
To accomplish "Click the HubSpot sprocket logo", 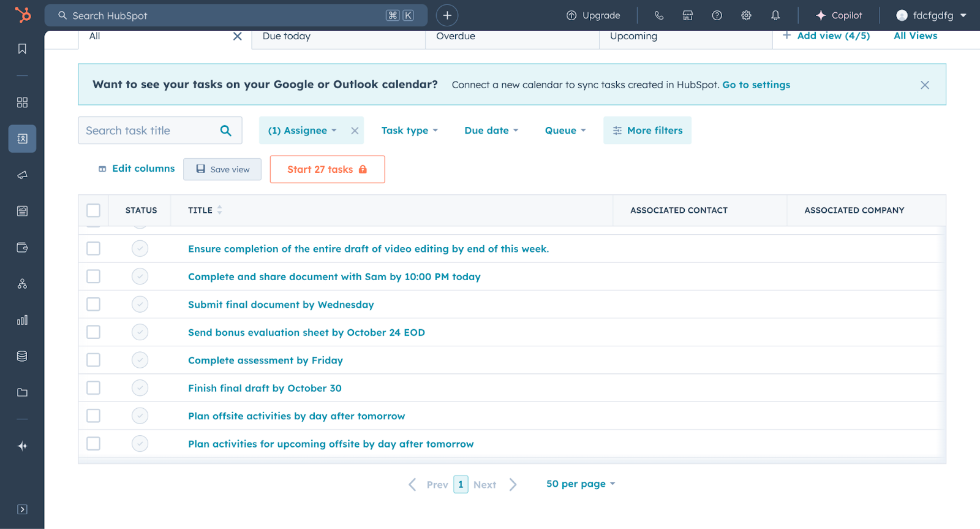I will [x=23, y=15].
